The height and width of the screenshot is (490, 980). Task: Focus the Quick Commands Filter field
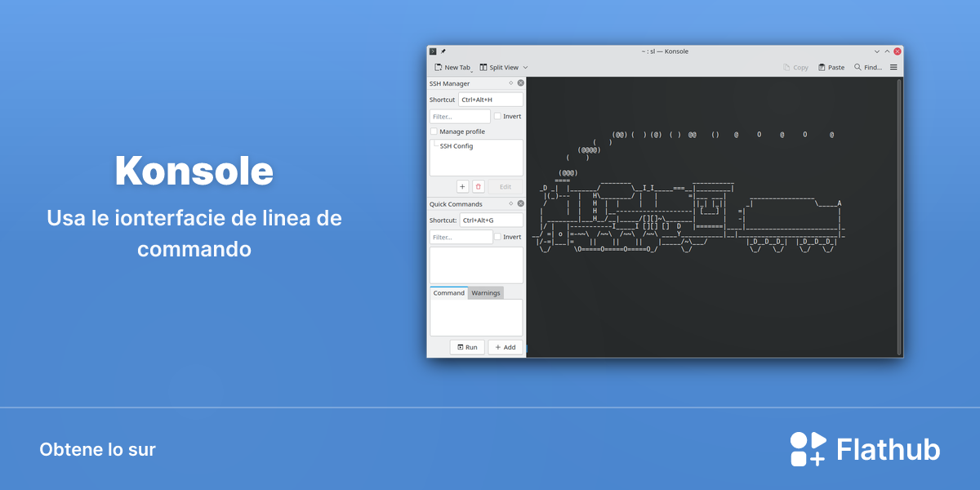(x=460, y=238)
